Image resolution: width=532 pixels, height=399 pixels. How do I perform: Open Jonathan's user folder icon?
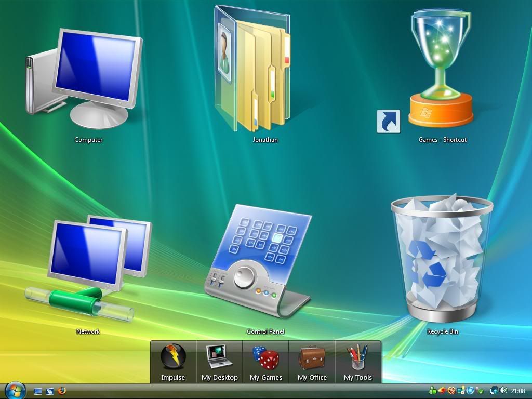pyautogui.click(x=252, y=69)
